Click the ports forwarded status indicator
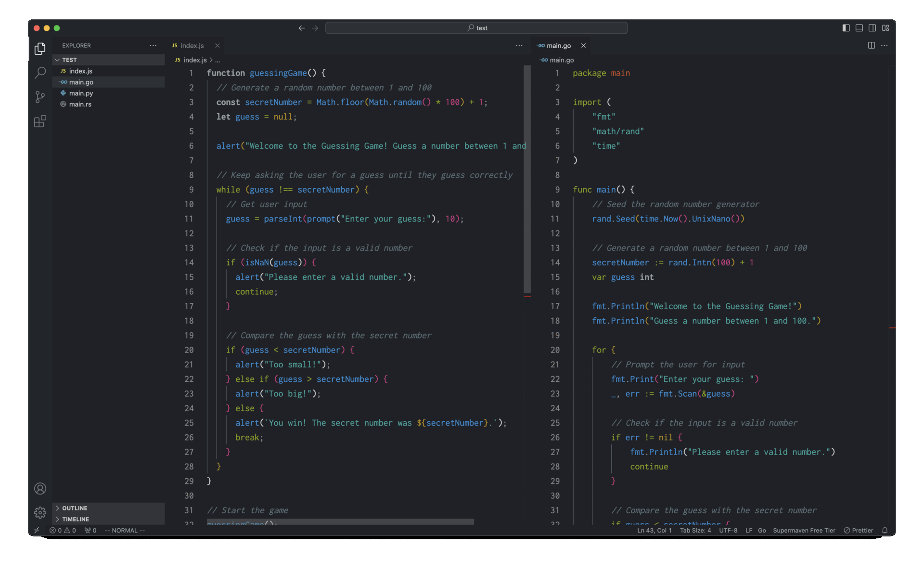 (x=90, y=530)
